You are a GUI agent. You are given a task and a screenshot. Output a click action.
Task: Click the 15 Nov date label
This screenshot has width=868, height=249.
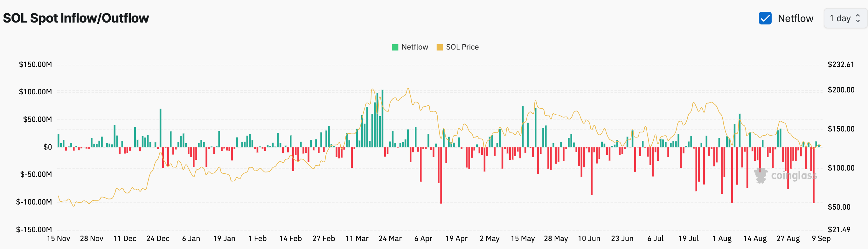point(58,239)
